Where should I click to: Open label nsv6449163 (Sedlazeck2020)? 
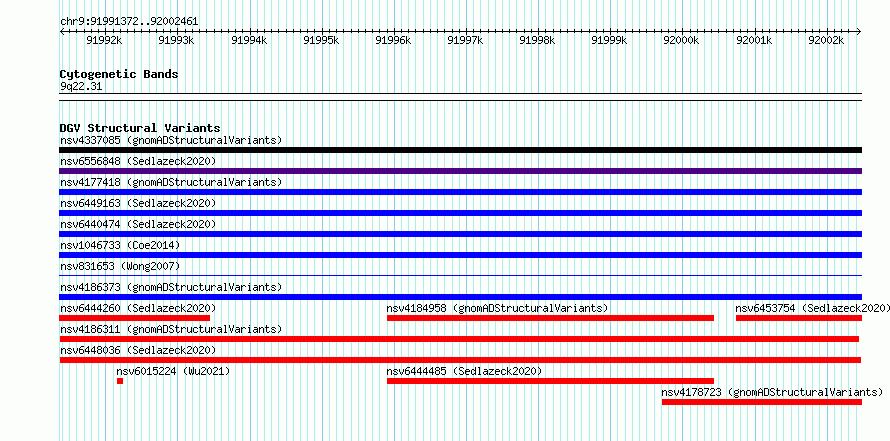point(138,203)
